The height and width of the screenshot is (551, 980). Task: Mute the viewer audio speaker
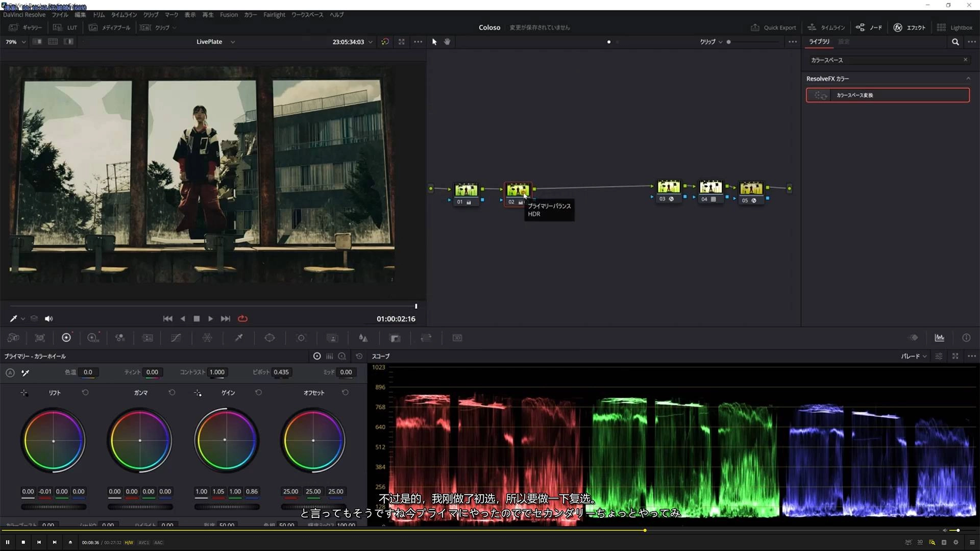(48, 318)
